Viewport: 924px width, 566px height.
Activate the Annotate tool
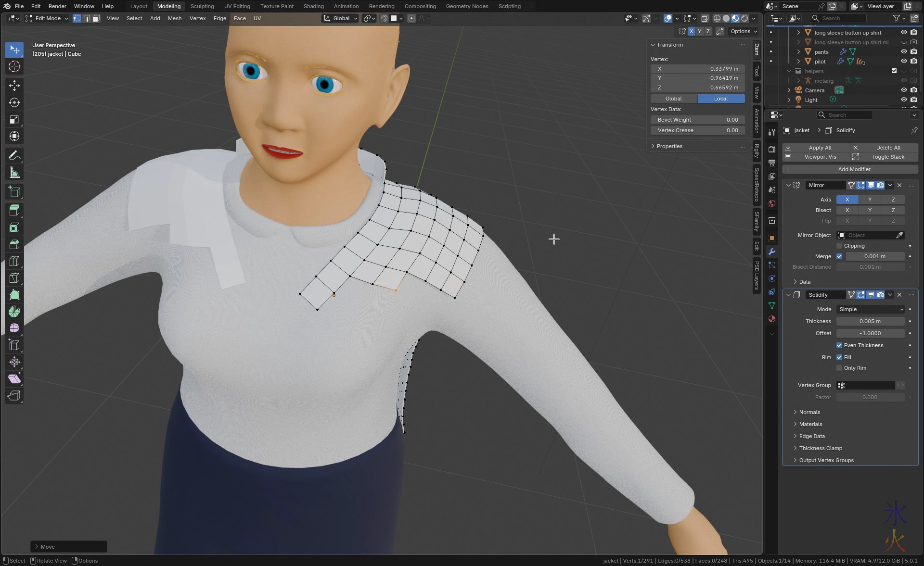click(14, 156)
